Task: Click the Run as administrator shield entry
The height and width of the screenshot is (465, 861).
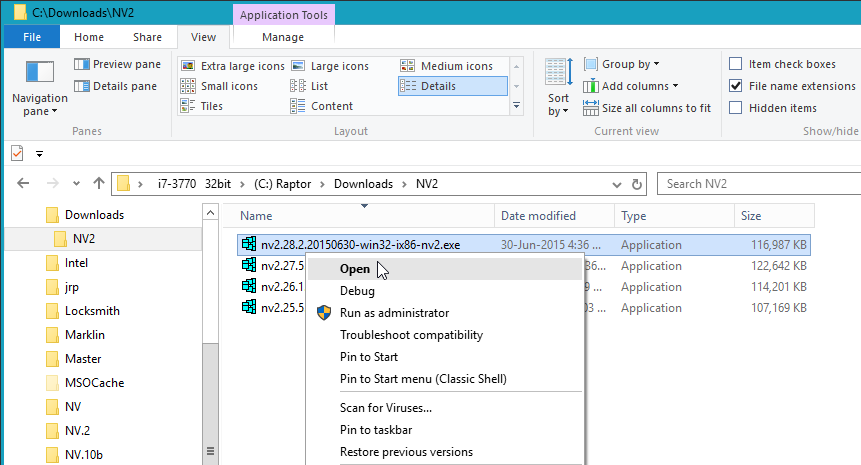Action: click(x=394, y=313)
